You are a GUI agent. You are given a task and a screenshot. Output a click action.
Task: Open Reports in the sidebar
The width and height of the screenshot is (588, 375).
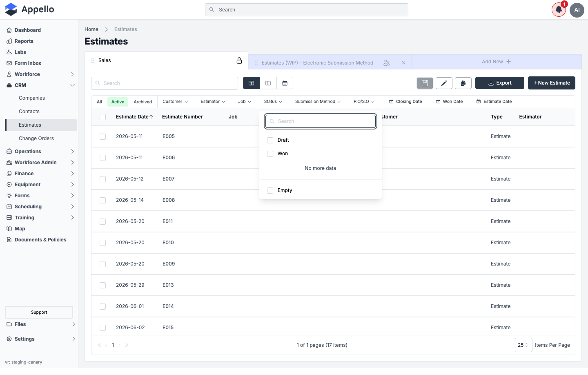[24, 41]
